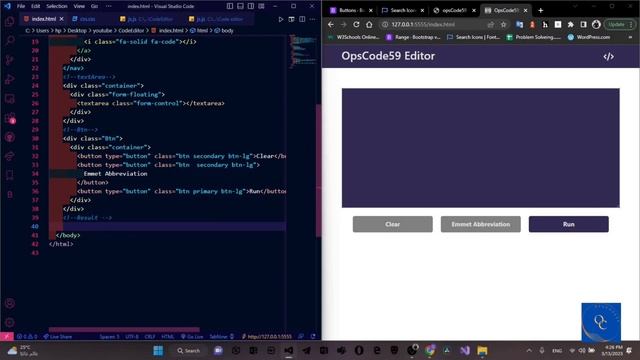Viewport: 640px width, 360px height.
Task: Open the W3Schools Online bookmark
Action: point(353,37)
